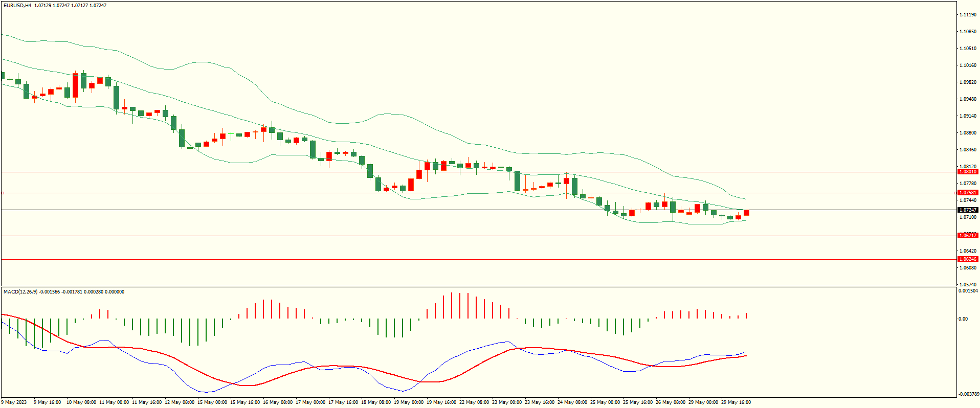Click the 1.05740 value on the price axis
This screenshot has height=408, width=980.
pos(968,285)
